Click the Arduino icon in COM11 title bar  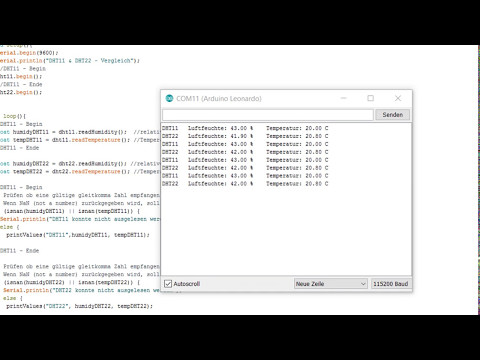pyautogui.click(x=169, y=98)
